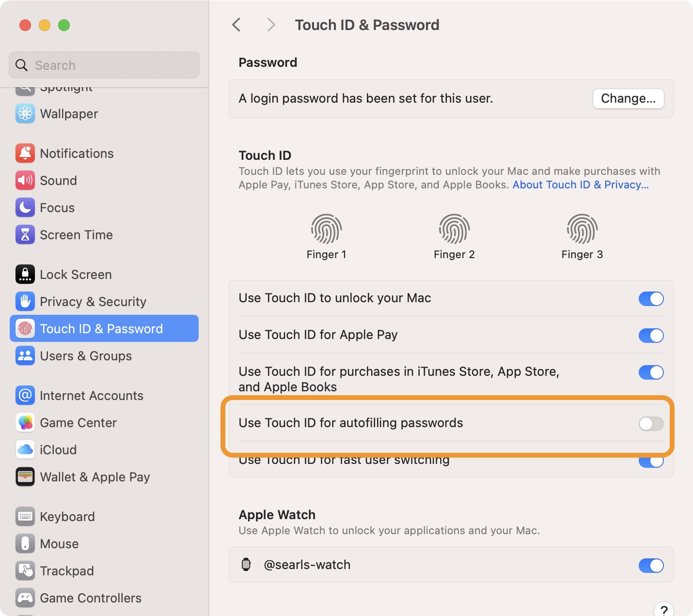The width and height of the screenshot is (693, 616).
Task: Enable Touch ID for autofilling passwords
Action: [651, 424]
